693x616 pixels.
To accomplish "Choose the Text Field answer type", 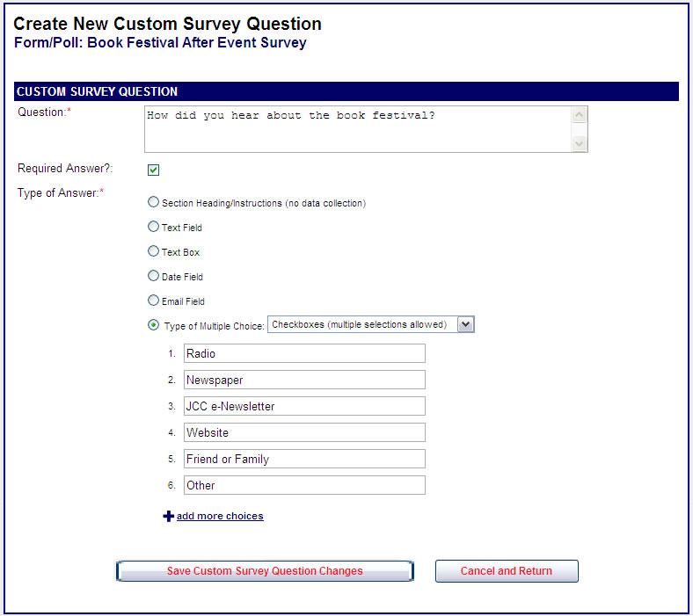I will pos(154,227).
